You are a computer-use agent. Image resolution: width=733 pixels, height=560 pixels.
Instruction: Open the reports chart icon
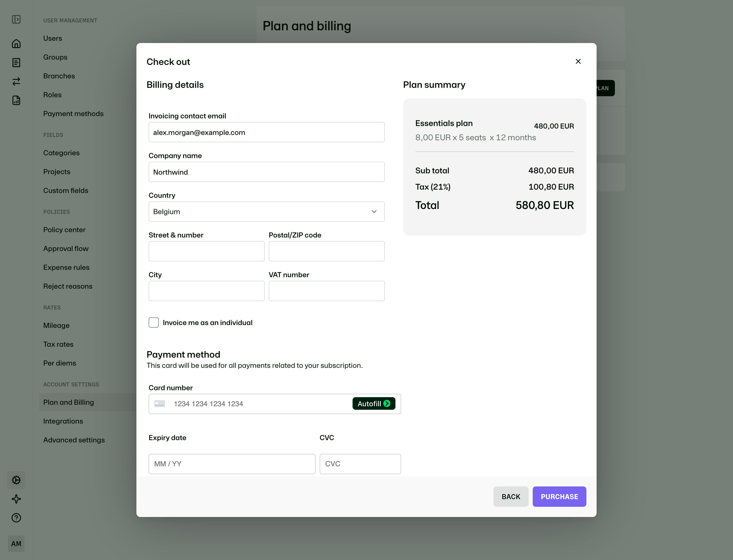[16, 100]
